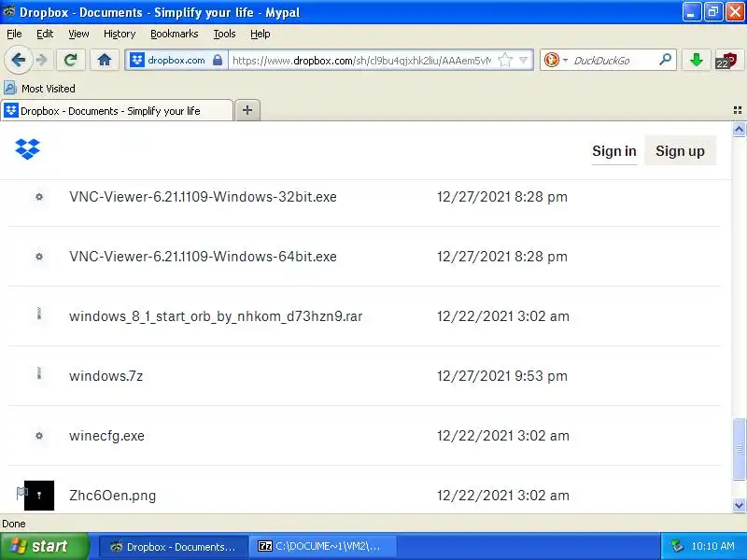
Task: Open VNC-Viewer-6.21.1109-Windows-32bit.exe file
Action: 203,197
